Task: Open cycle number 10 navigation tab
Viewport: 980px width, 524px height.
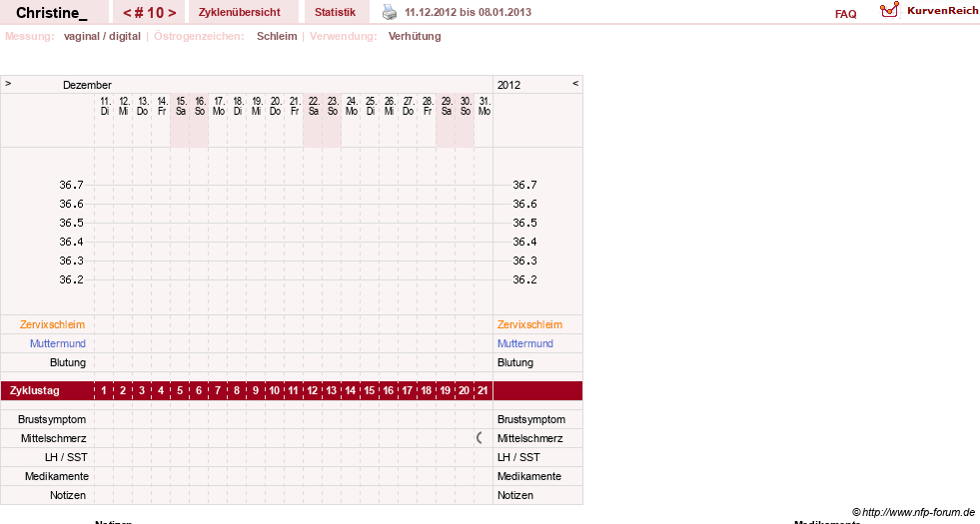Action: 149,12
